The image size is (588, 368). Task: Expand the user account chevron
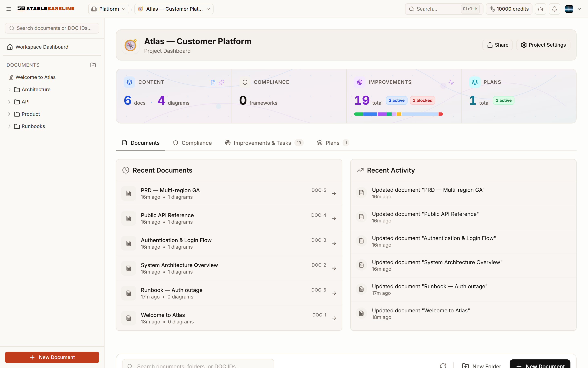point(579,9)
